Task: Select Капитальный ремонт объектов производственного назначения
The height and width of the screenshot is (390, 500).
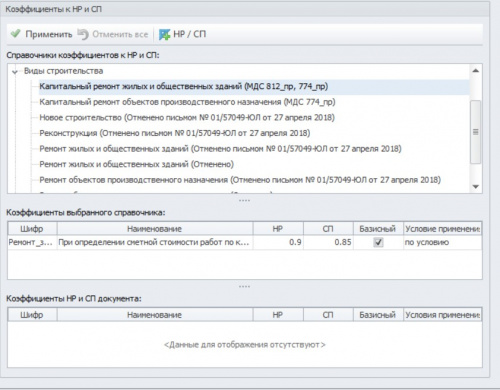Action: (x=187, y=102)
